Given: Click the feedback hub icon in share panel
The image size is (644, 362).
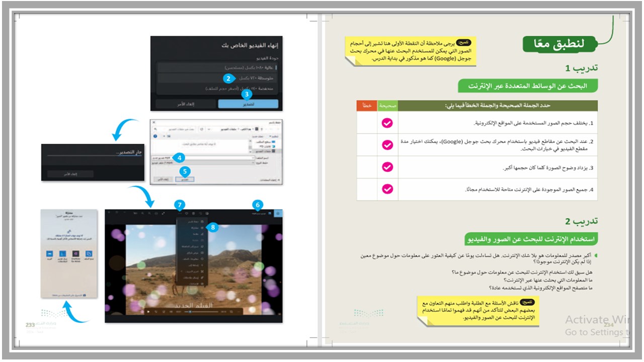Looking at the screenshot, I should click(63, 253).
